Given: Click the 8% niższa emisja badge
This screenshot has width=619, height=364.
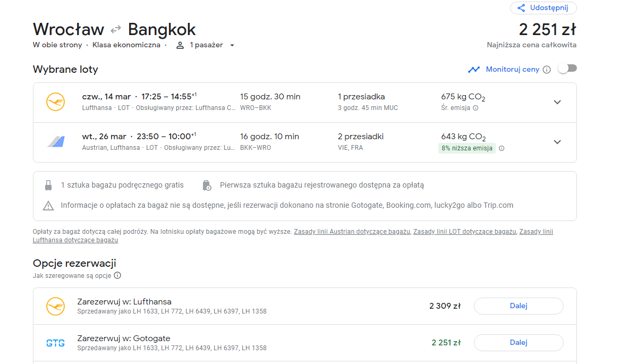Looking at the screenshot, I should [467, 148].
